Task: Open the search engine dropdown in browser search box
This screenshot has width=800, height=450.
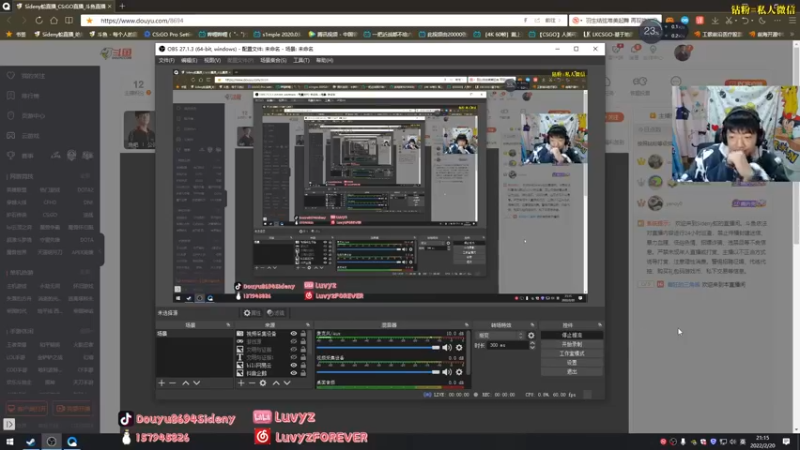Action: click(x=577, y=20)
